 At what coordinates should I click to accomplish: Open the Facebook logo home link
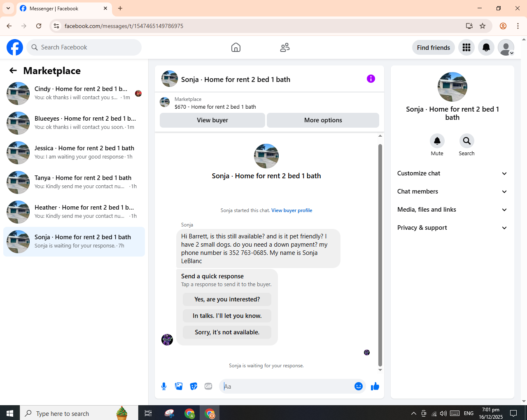click(15, 47)
